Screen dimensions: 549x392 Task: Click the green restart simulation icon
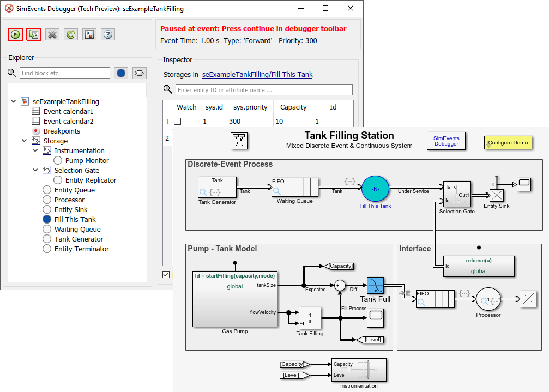coord(70,34)
